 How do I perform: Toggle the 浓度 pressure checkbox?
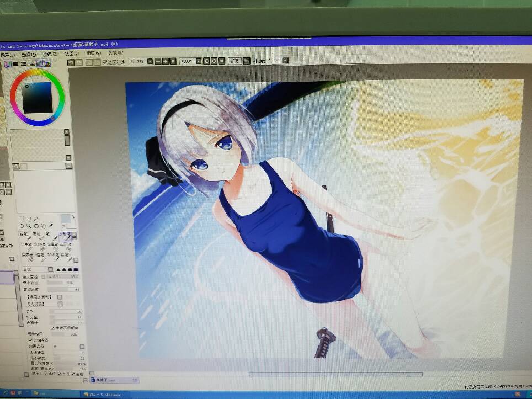[45, 374]
